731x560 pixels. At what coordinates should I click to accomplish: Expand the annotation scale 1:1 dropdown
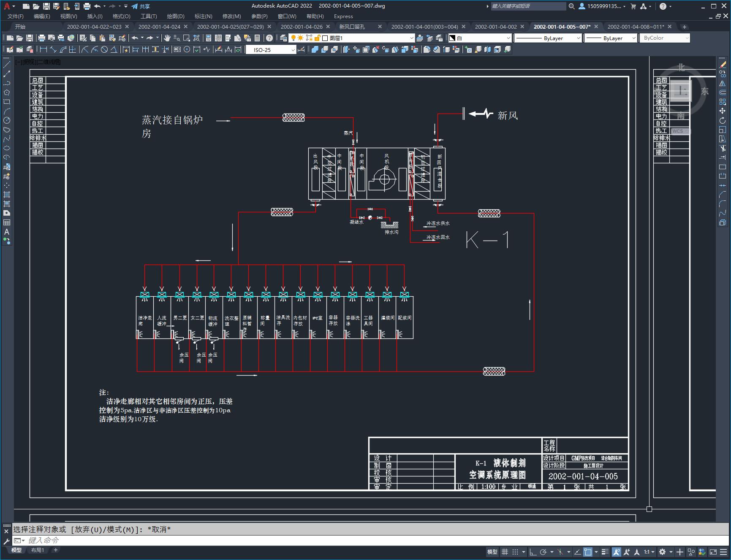649,552
